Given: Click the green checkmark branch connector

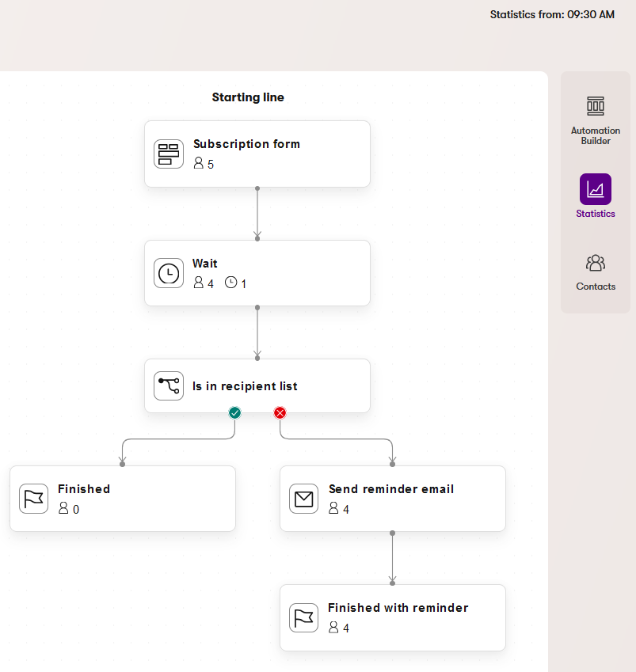Looking at the screenshot, I should pyautogui.click(x=234, y=412).
